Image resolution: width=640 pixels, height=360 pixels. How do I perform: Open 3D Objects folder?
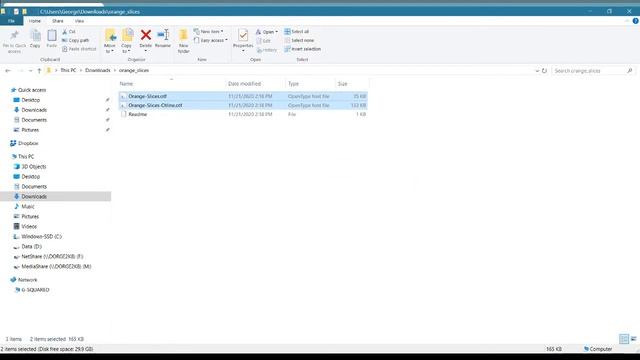(x=33, y=167)
